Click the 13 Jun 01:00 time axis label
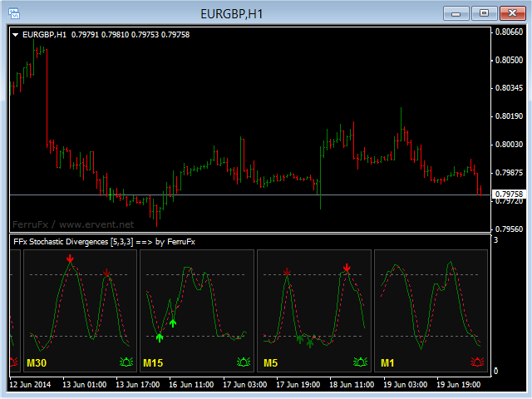 click(x=85, y=385)
